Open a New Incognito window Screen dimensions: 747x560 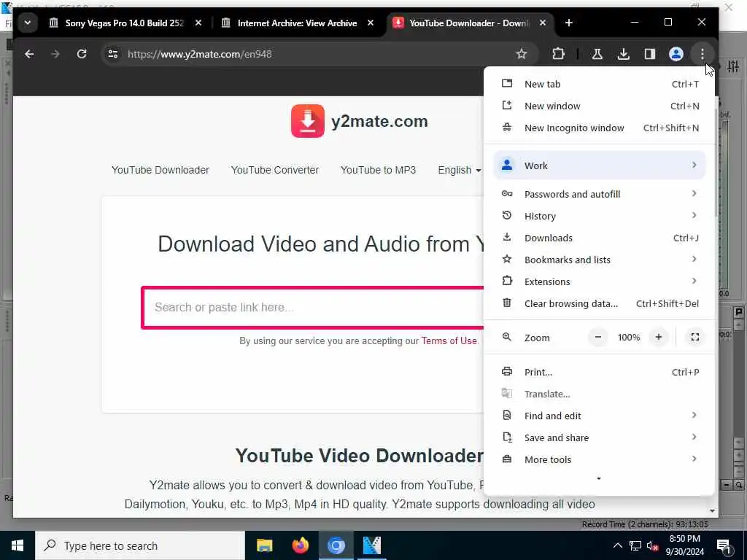600,128
